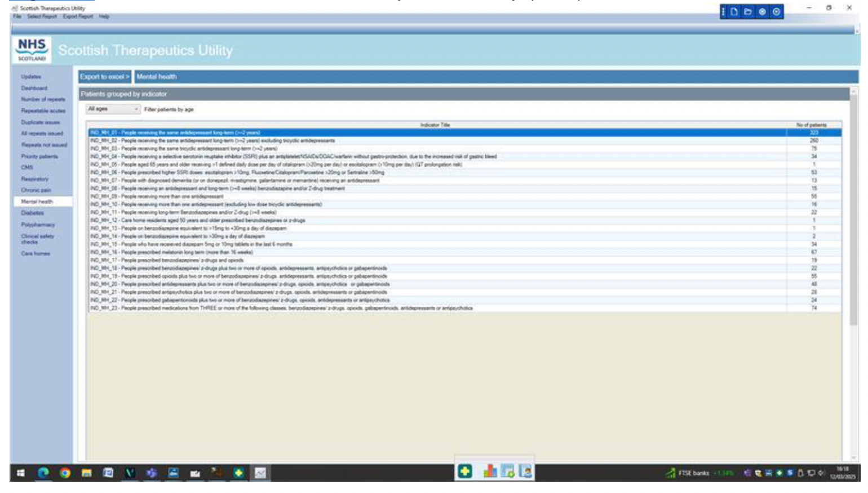Open All repeats issued report

(42, 133)
